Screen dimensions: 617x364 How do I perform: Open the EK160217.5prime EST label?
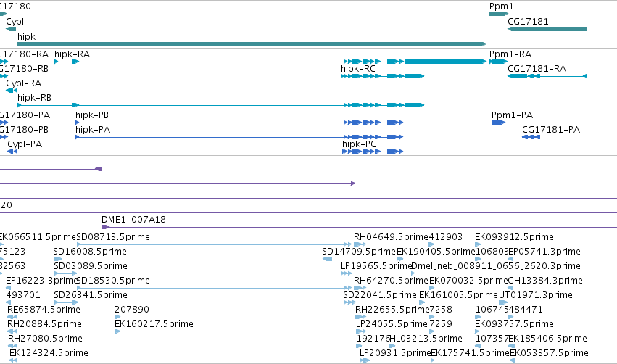click(154, 324)
